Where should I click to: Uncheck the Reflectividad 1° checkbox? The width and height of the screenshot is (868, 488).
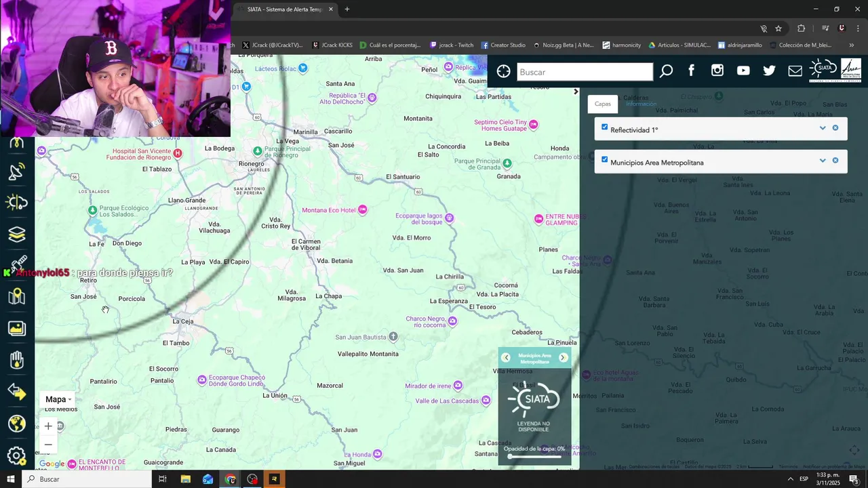point(605,127)
